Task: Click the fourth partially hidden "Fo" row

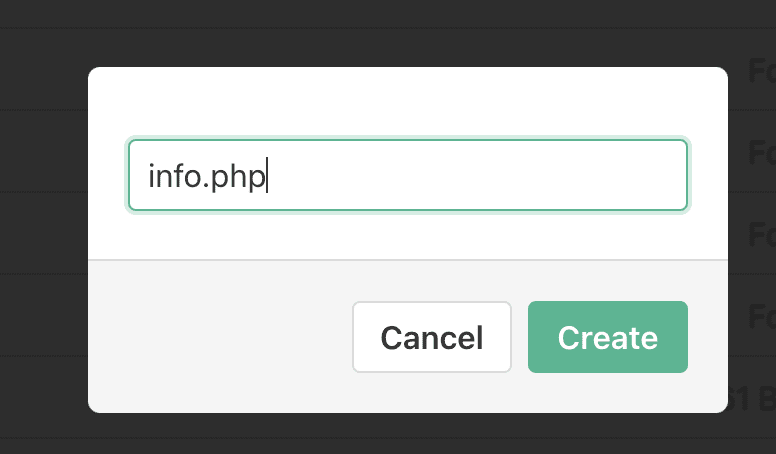Action: 761,316
